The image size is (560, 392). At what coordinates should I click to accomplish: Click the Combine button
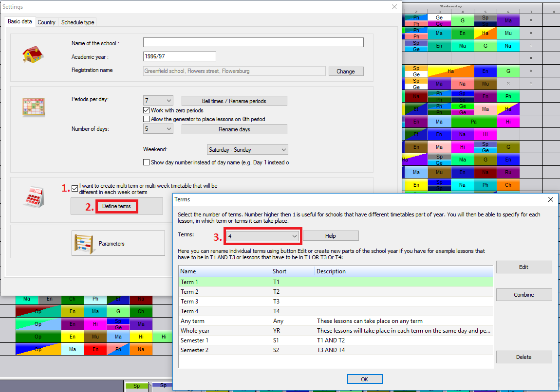pos(523,295)
